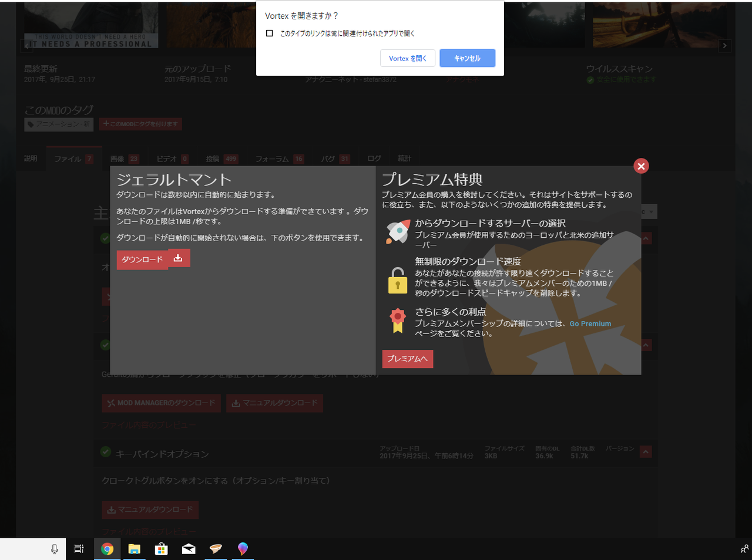752x560 pixels.
Task: Switch to Chrome in the taskbar
Action: tap(107, 549)
